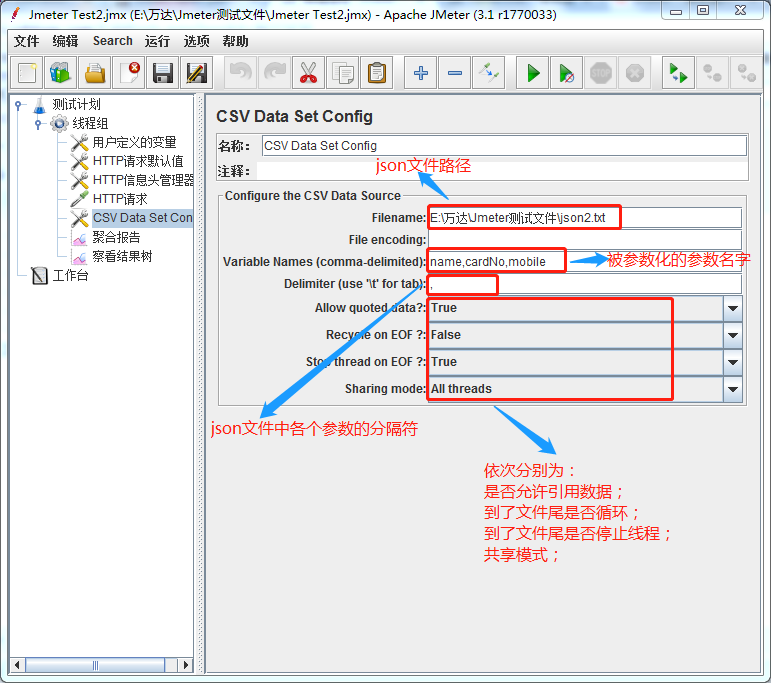Click the Remote Stop All icon

[x=712, y=73]
